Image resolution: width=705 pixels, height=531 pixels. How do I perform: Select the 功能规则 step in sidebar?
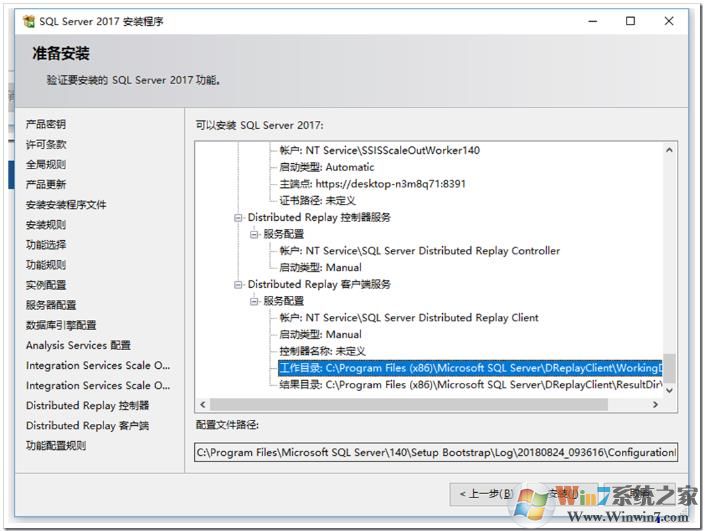(46, 265)
